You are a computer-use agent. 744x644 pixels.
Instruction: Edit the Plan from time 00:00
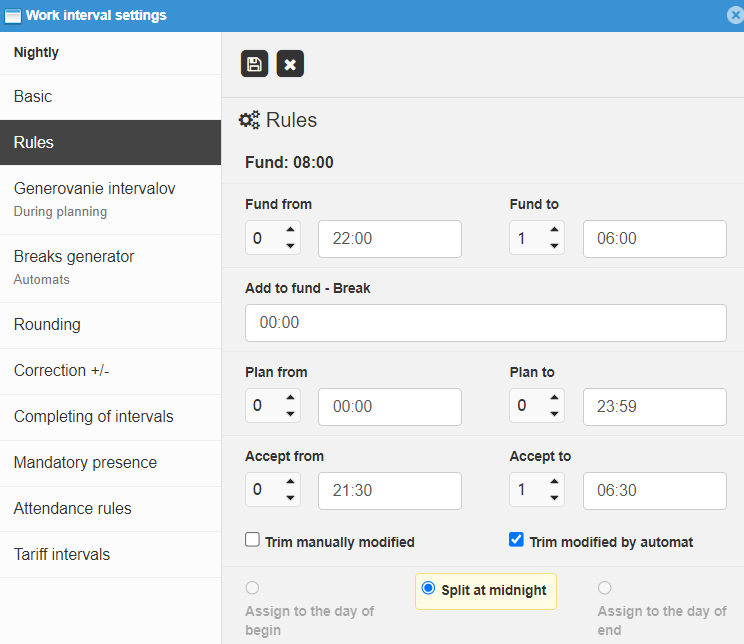coord(390,407)
